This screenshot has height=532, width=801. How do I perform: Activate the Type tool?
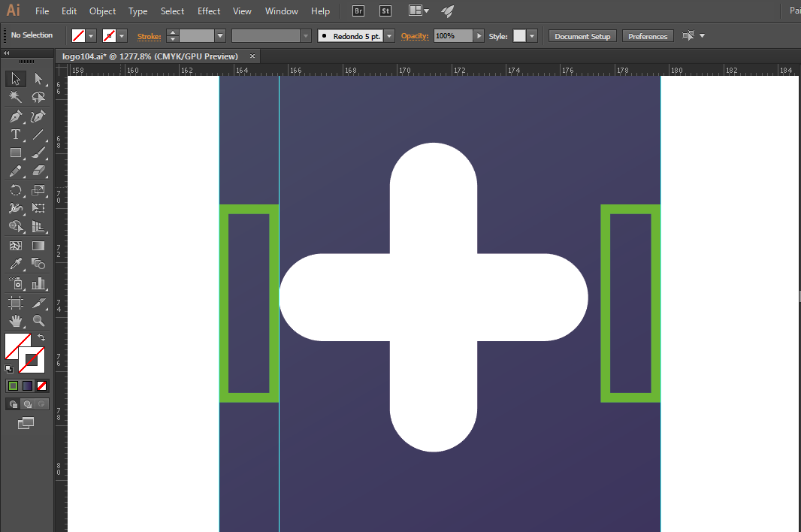pyautogui.click(x=16, y=135)
